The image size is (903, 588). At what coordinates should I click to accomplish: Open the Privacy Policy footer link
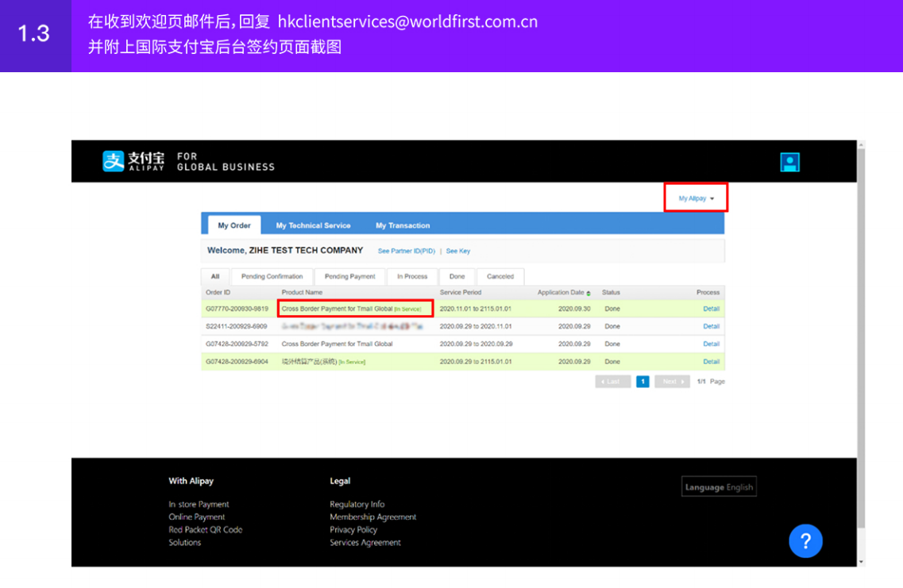[353, 529]
